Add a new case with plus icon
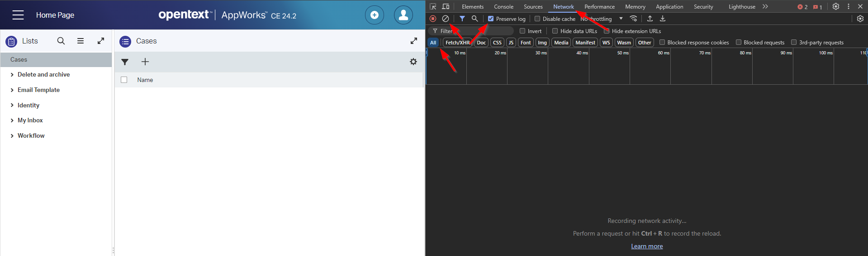The height and width of the screenshot is (256, 868). click(145, 62)
